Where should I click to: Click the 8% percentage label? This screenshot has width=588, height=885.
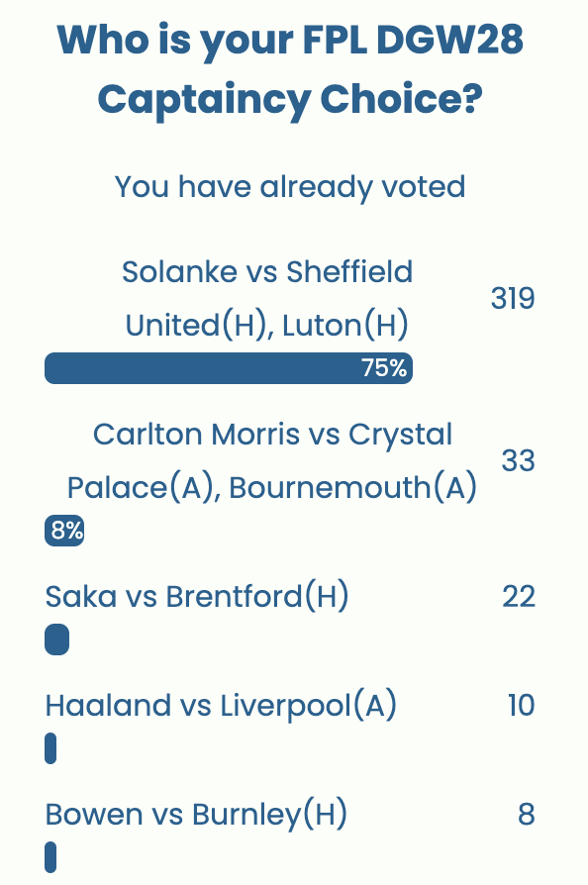pos(63,531)
